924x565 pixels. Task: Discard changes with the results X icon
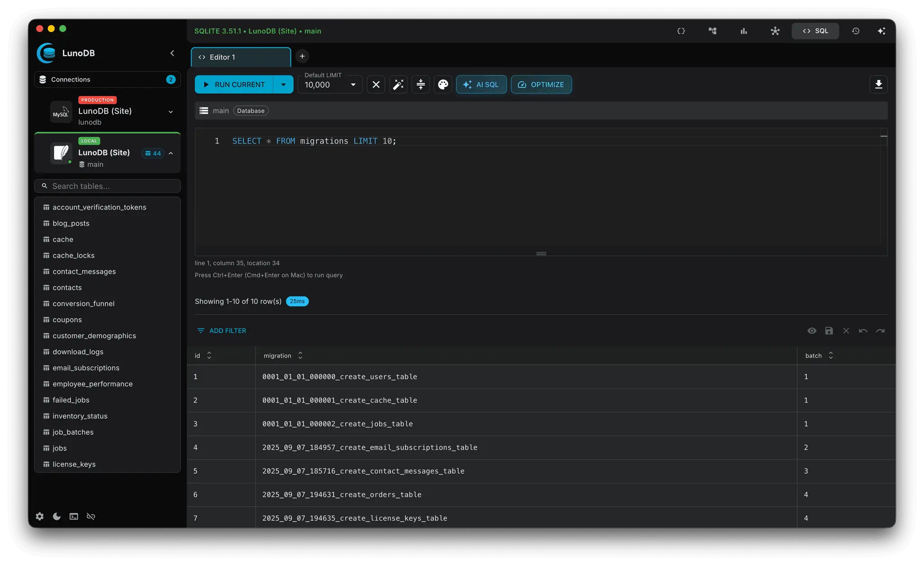click(846, 331)
